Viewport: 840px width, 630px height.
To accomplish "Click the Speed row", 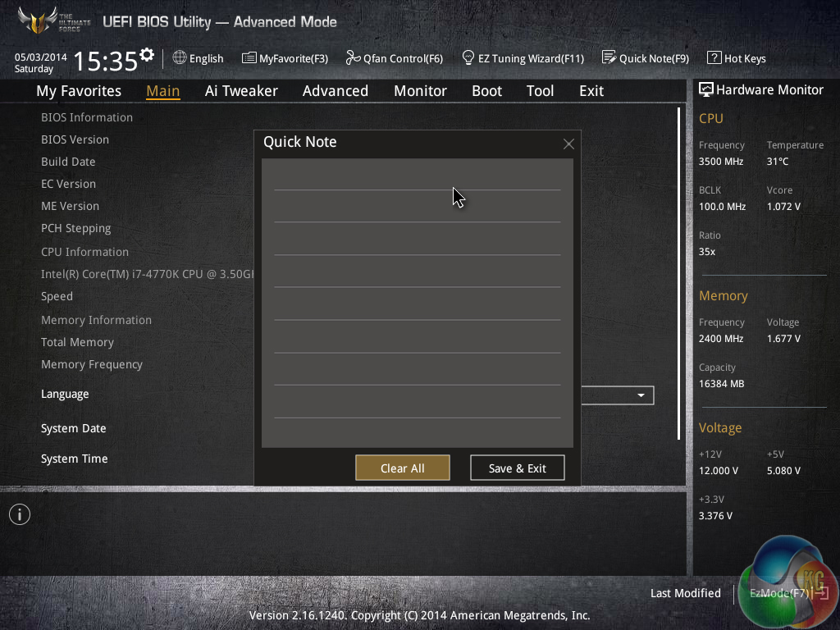I will (57, 296).
